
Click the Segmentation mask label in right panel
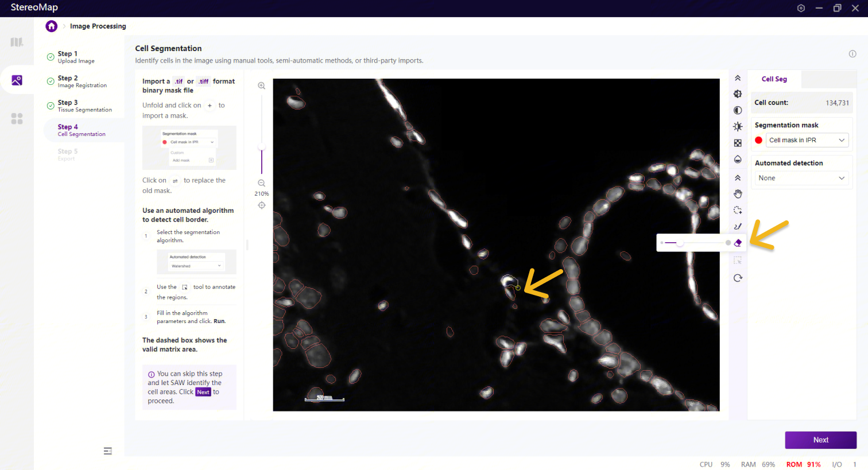(786, 125)
